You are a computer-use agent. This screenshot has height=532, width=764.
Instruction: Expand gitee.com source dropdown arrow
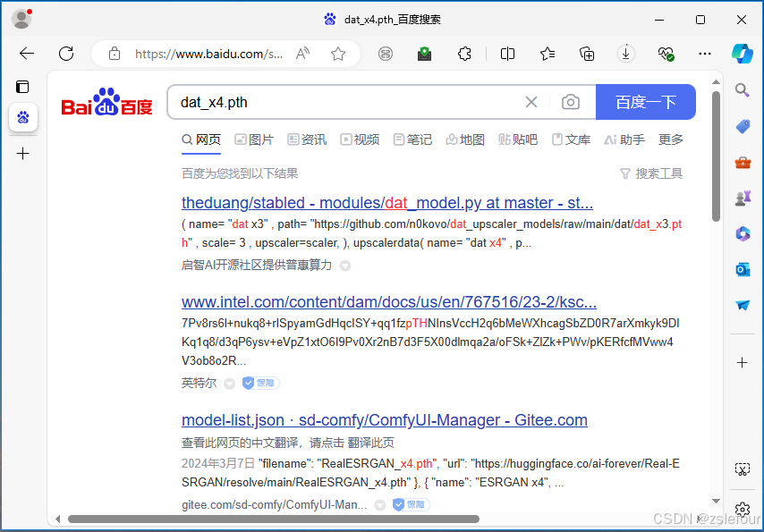pos(380,505)
